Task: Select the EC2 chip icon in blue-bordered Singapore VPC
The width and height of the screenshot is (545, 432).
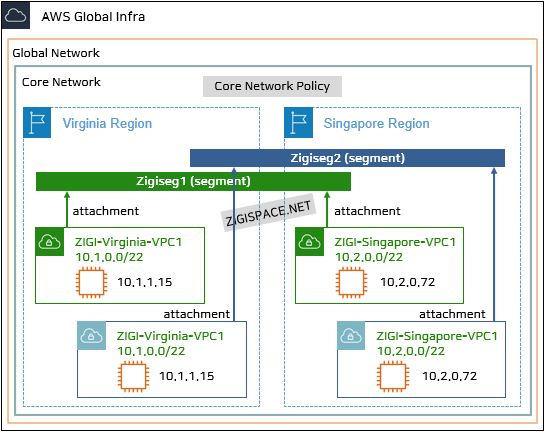Action: tap(393, 377)
